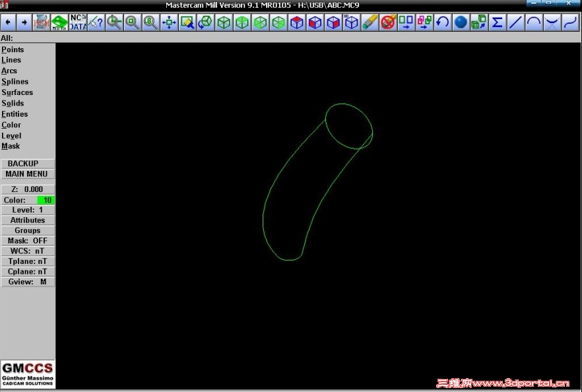Choose Solids from the All menu
The width and height of the screenshot is (582, 392).
13,103
